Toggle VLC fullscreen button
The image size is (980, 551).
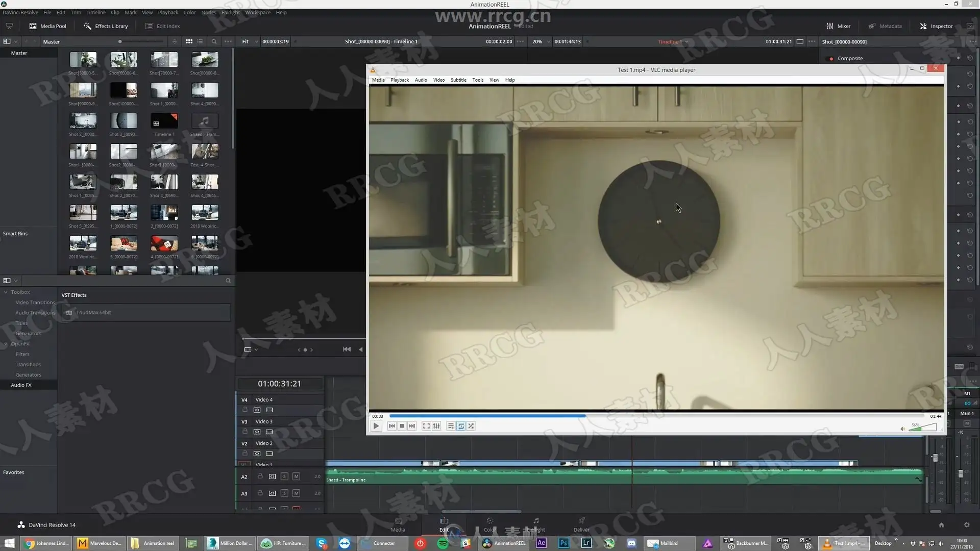(426, 426)
